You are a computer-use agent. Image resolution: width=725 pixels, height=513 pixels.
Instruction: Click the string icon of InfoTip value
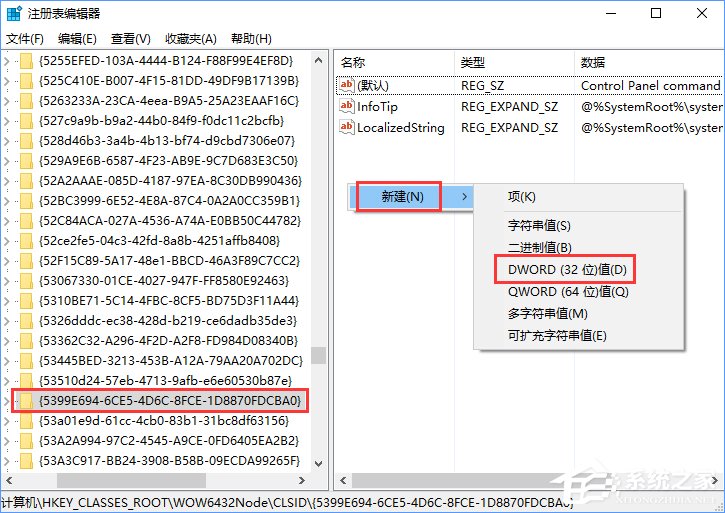346,106
